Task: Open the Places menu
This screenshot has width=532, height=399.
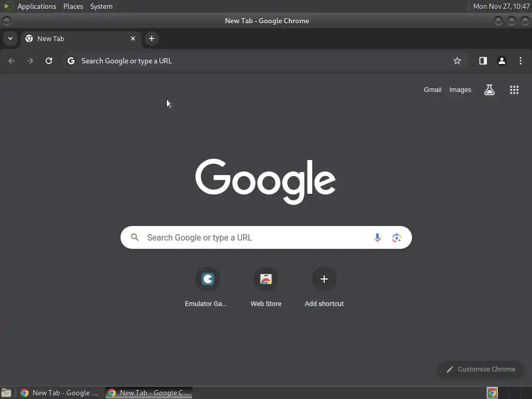Action: click(73, 6)
